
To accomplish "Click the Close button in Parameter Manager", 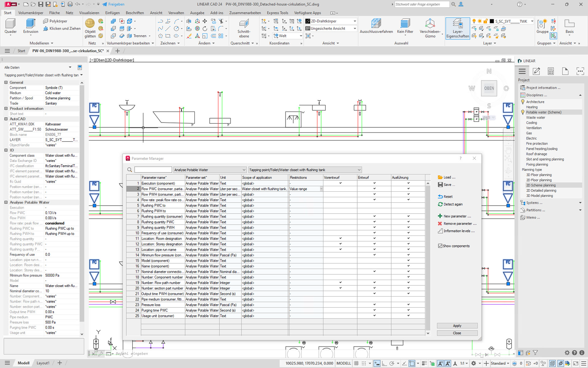I will pos(457,333).
